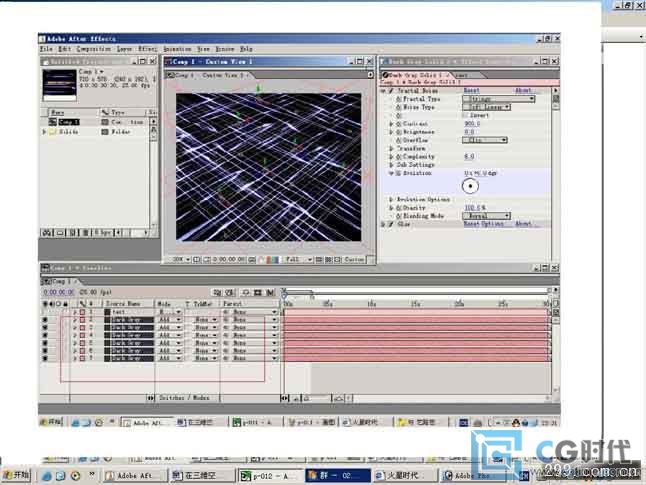This screenshot has width=646, height=485.
Task: Expand the Transform property group
Action: 391,148
